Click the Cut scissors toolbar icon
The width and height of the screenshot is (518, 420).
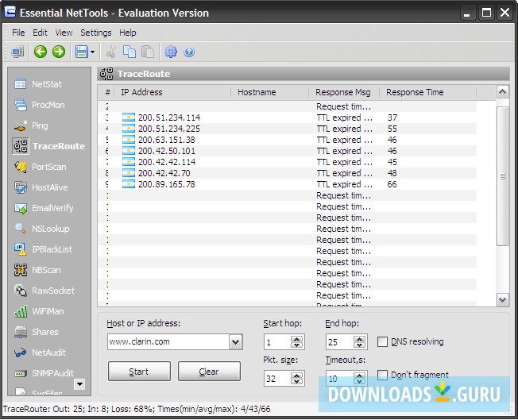(x=111, y=52)
